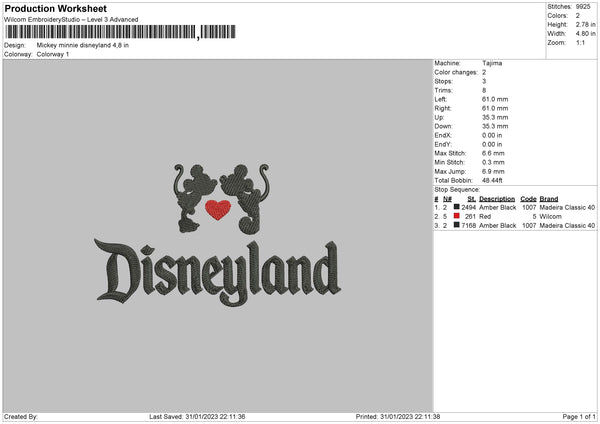Click the Trims value 8
Image resolution: width=600 pixels, height=424 pixels.
coord(484,90)
